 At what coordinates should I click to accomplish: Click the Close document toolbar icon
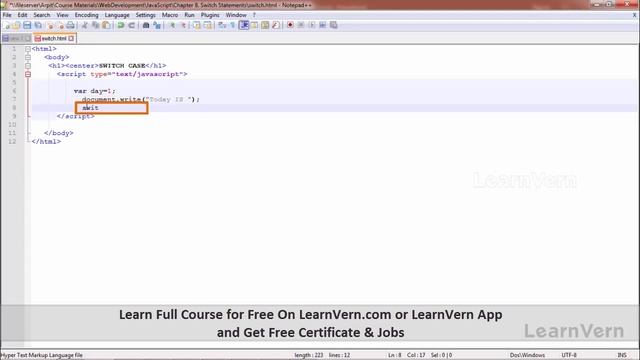click(x=50, y=25)
